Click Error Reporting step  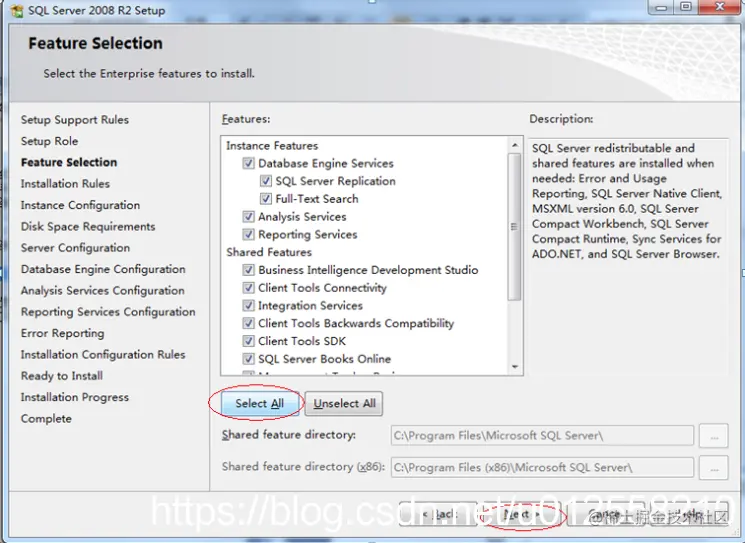tap(62, 333)
